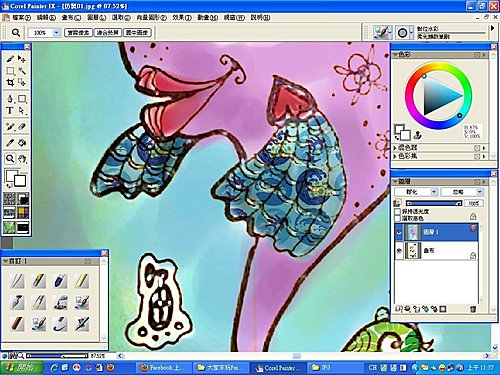
Task: Pick the blue nib pen custom palette brush
Action: [60, 281]
